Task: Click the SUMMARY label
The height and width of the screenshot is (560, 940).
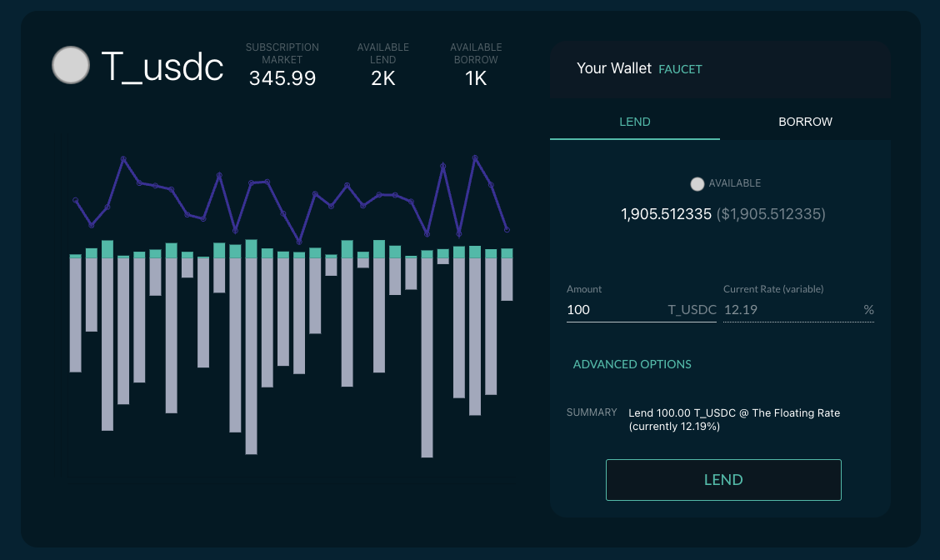Action: 592,412
